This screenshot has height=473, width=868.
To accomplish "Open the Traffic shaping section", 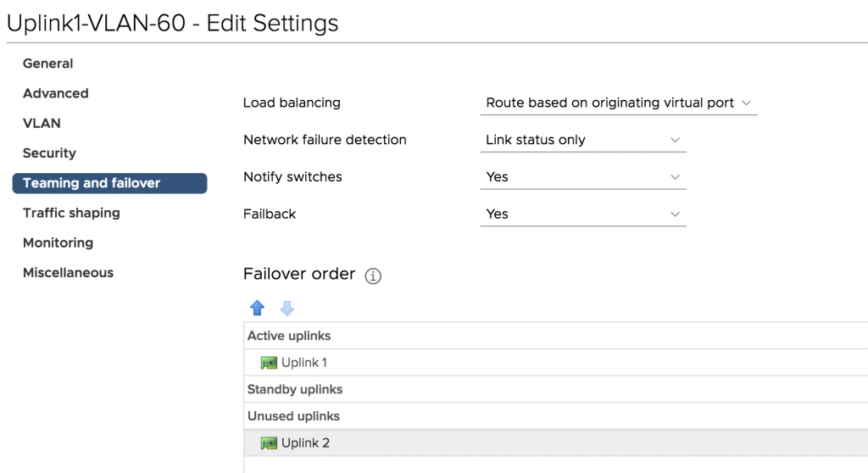I will (x=71, y=214).
